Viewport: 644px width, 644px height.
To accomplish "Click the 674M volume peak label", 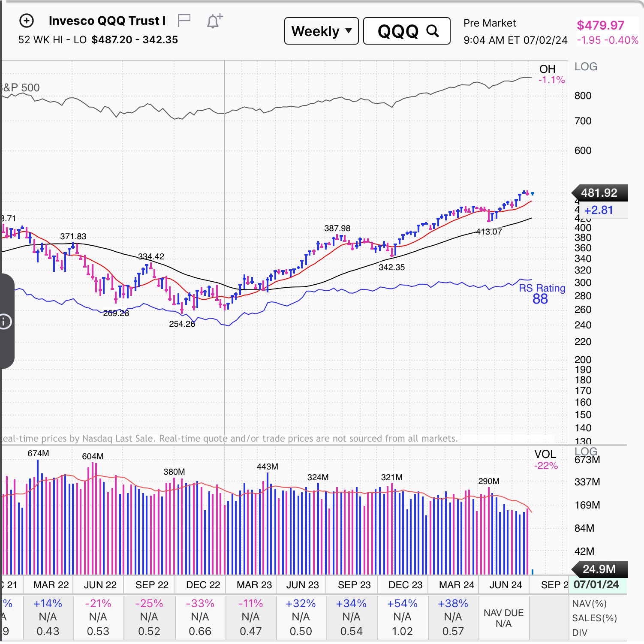I will (38, 453).
